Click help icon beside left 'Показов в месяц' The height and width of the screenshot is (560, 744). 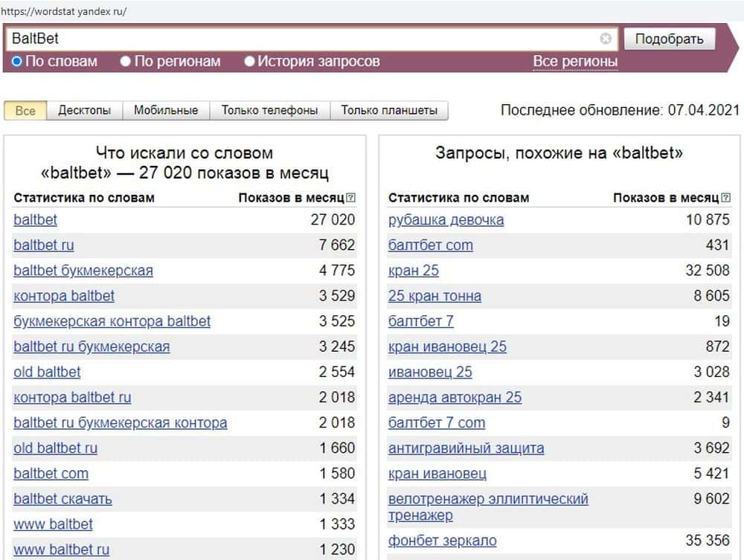coord(351,198)
